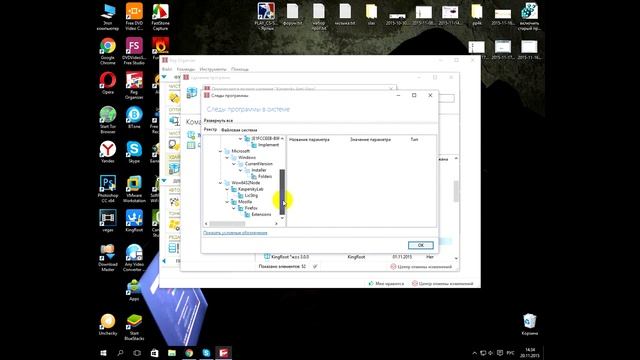
Task: Open Start BlueStacks shortcut
Action: click(134, 327)
